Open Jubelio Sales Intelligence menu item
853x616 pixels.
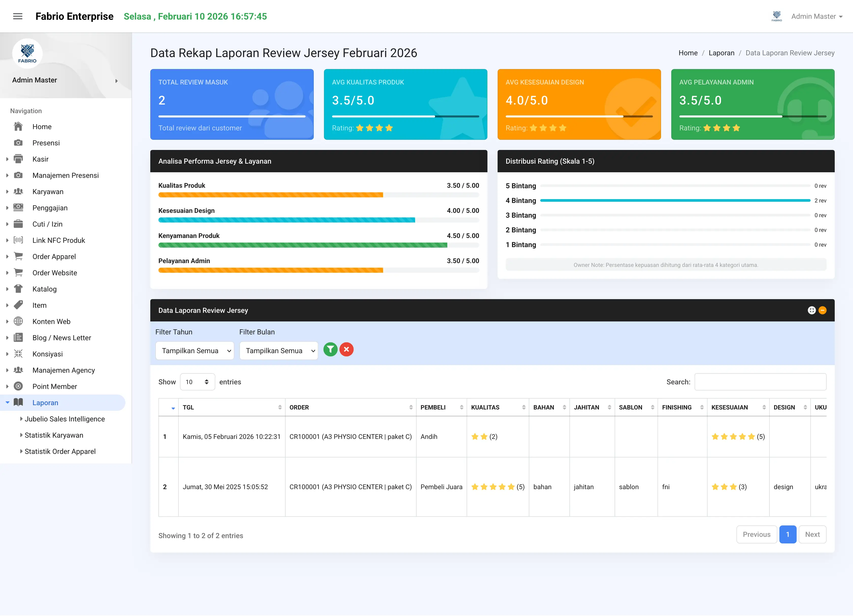[65, 419]
